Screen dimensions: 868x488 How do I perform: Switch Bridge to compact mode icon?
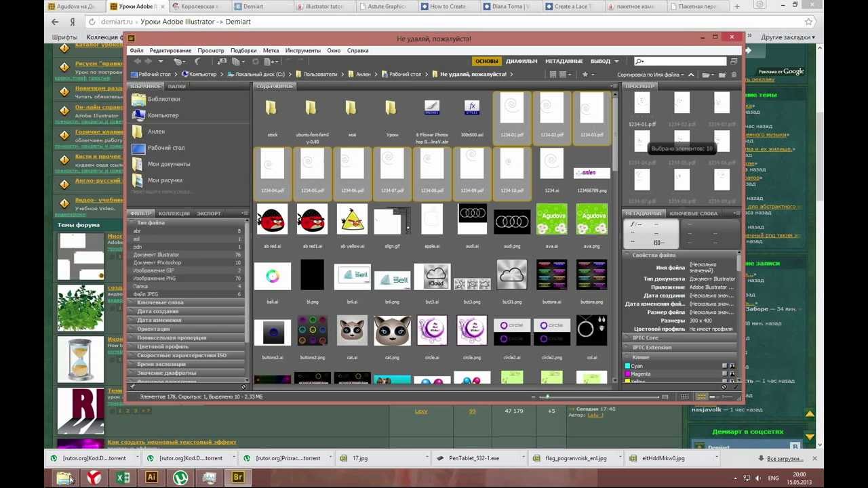point(734,62)
